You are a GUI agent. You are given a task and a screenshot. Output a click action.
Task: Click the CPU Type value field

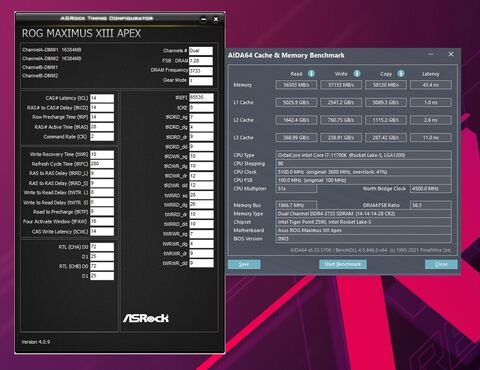[364, 155]
